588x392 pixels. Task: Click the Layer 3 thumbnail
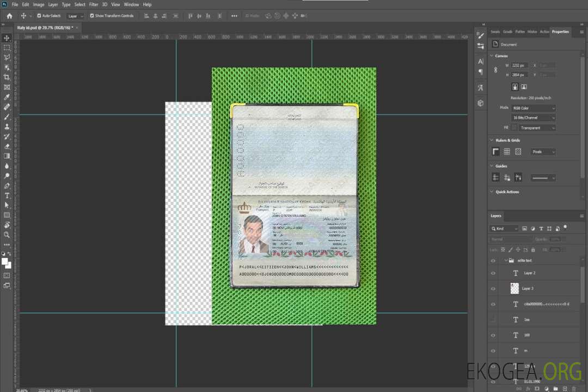pos(514,289)
